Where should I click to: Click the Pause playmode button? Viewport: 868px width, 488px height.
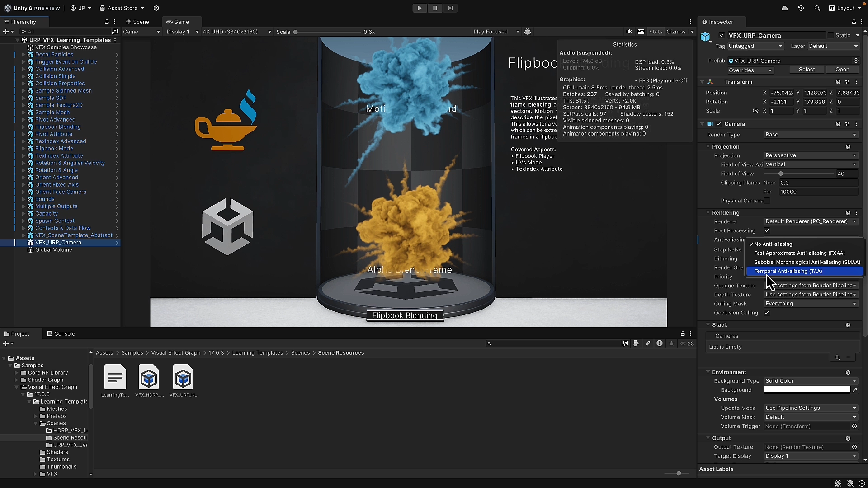[435, 8]
